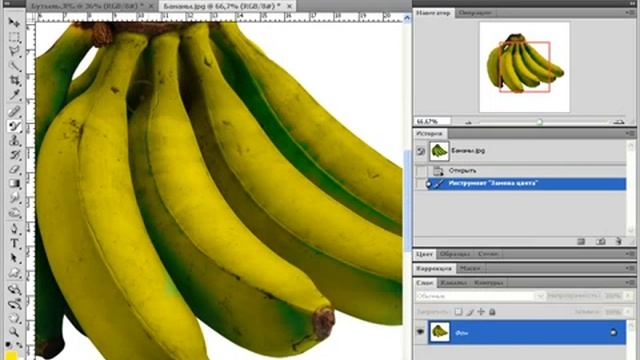Screen dimensions: 640x360
Task: Select the 3D Camera Orbit tool
Action: click(14, 304)
